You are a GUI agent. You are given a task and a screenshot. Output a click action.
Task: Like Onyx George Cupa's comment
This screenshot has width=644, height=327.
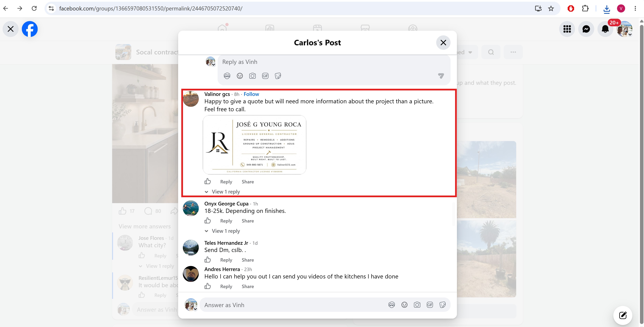207,221
